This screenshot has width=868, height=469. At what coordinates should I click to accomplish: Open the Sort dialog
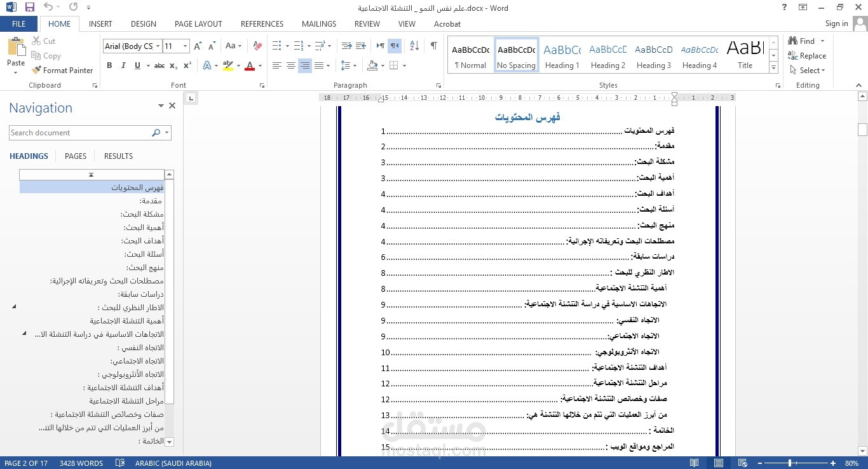point(414,46)
